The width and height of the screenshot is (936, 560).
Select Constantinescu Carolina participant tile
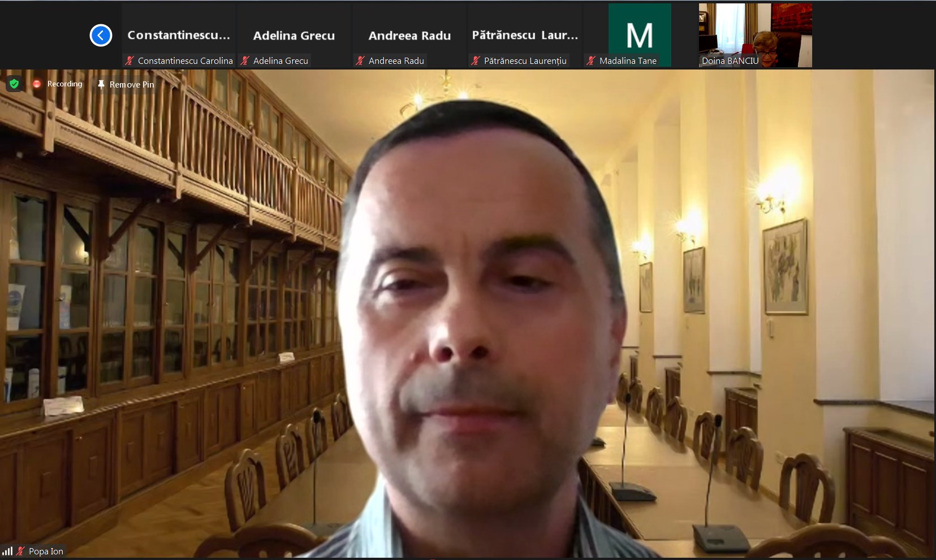[x=179, y=35]
